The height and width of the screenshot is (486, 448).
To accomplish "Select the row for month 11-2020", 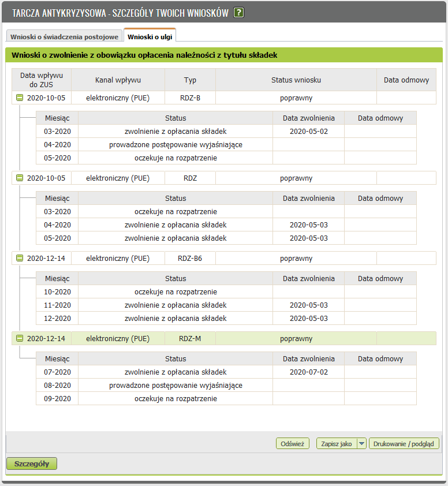I will (226, 305).
